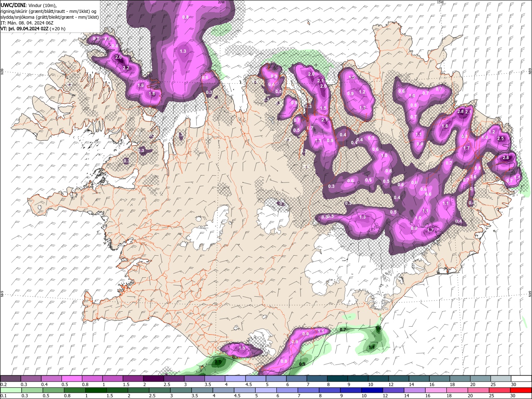Select the red rain scale swatch labeled 30
Image resolution: width=532 pixels, height=399 pixels.
pos(521,390)
